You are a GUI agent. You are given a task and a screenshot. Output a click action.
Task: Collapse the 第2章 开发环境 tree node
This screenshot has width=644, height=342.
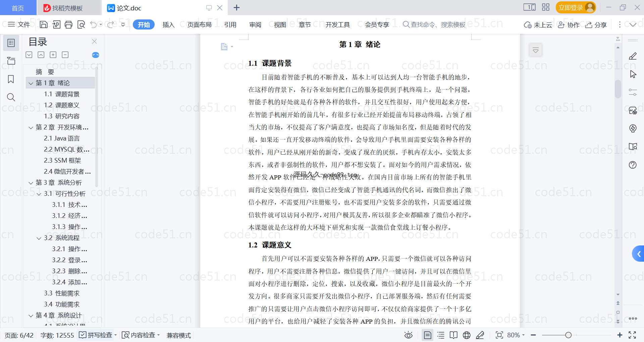point(31,127)
